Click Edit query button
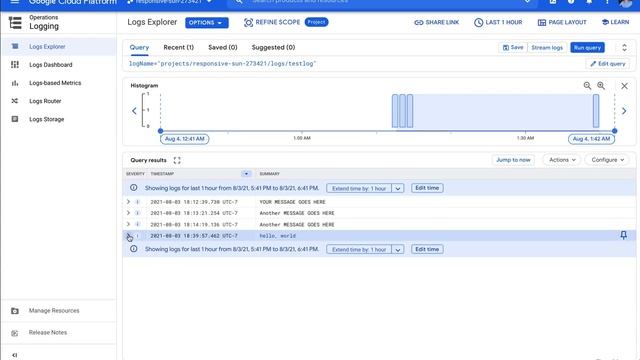Viewport: 640px width, 360px height. 607,64
